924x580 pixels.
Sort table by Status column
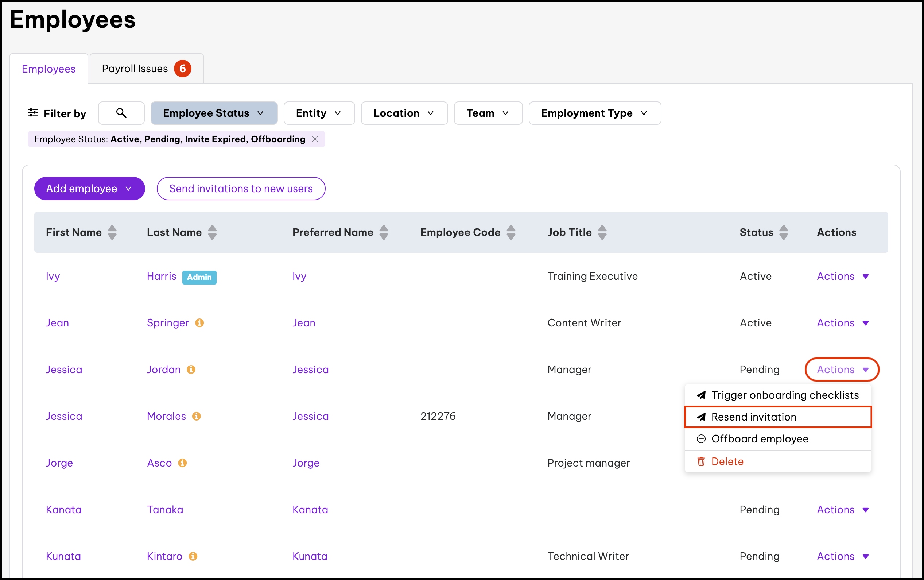784,232
